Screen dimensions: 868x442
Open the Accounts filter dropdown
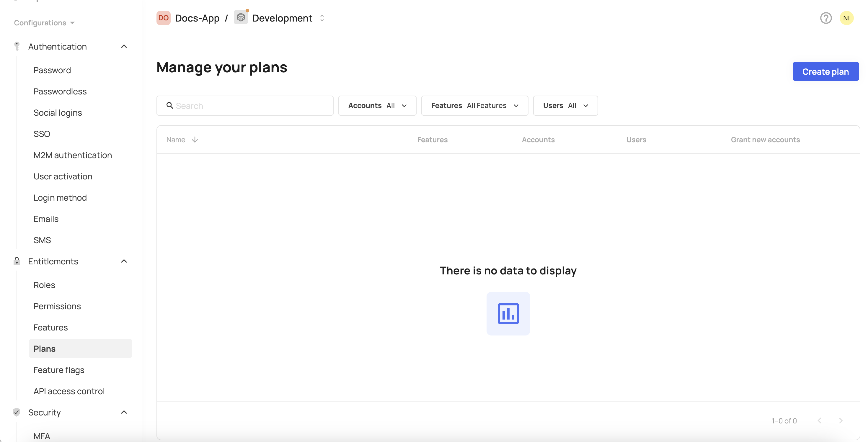pyautogui.click(x=377, y=106)
